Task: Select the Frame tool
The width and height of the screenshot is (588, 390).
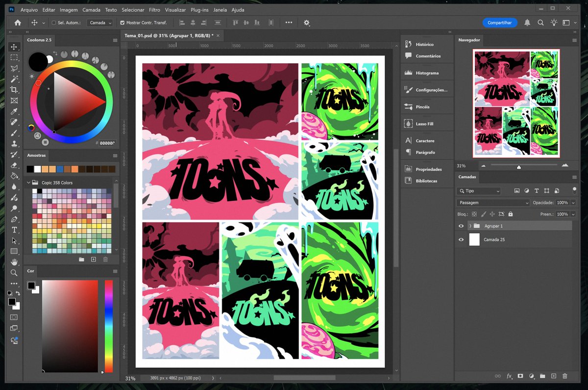Action: point(14,101)
